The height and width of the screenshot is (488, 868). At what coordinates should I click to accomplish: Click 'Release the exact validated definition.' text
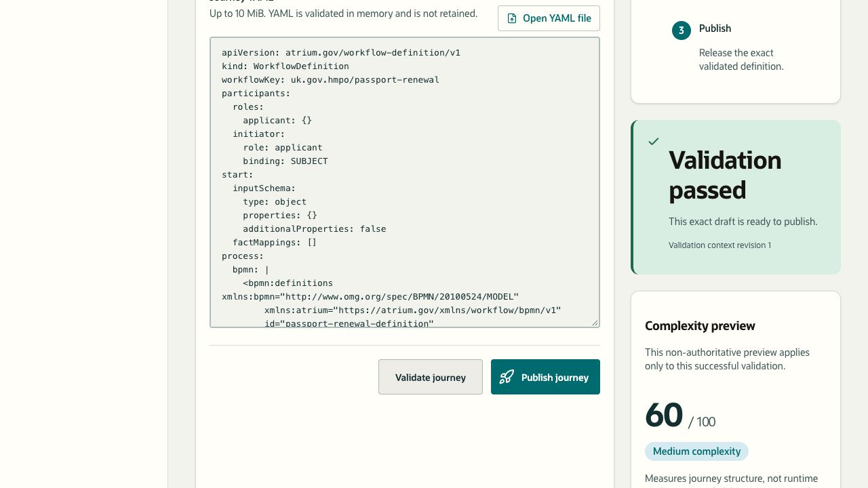pos(741,60)
